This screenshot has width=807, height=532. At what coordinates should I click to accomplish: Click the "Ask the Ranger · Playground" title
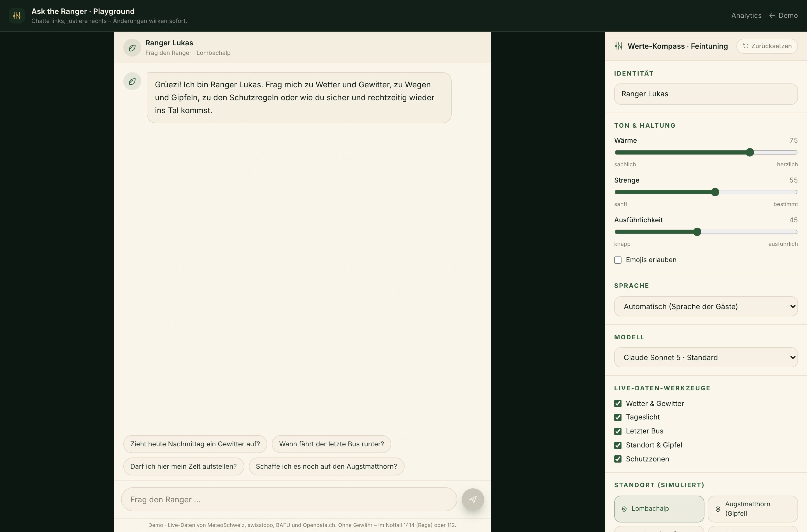coord(83,11)
